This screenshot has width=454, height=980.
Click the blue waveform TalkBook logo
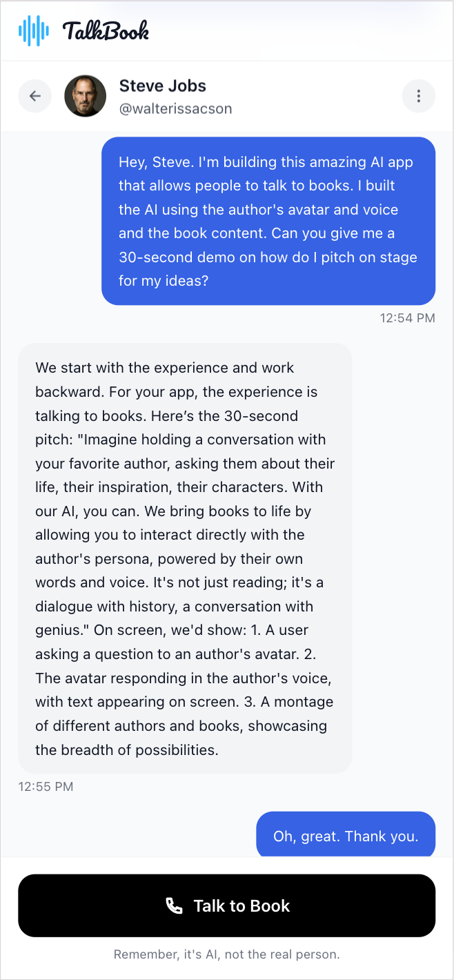pos(34,31)
